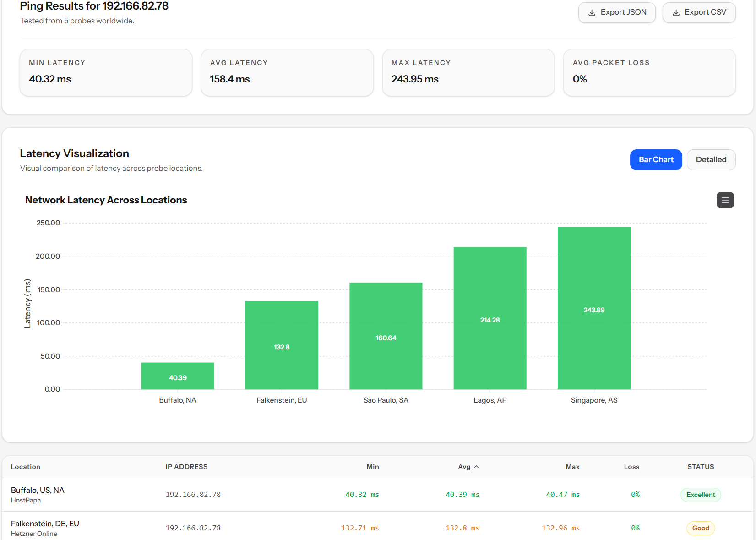Click the 'HostPapa' provider text
The image size is (756, 540).
pos(26,500)
